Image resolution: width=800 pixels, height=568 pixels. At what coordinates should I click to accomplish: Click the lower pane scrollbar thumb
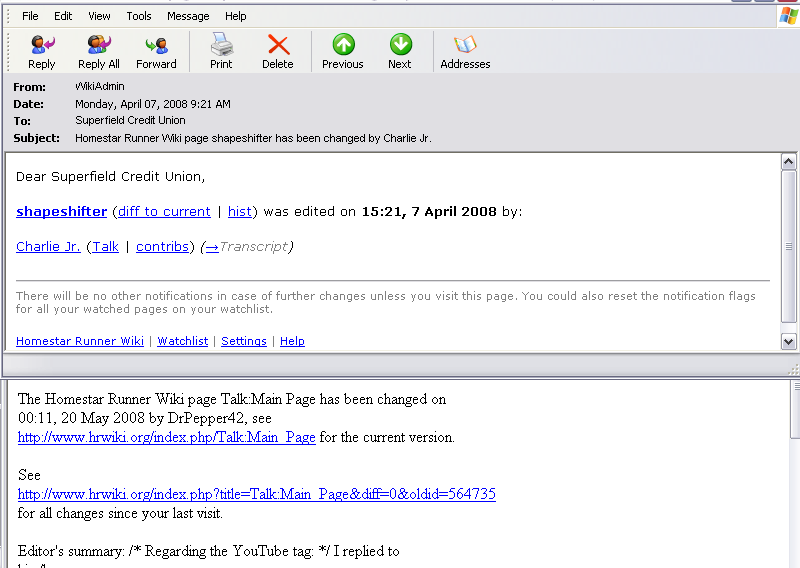point(795,410)
